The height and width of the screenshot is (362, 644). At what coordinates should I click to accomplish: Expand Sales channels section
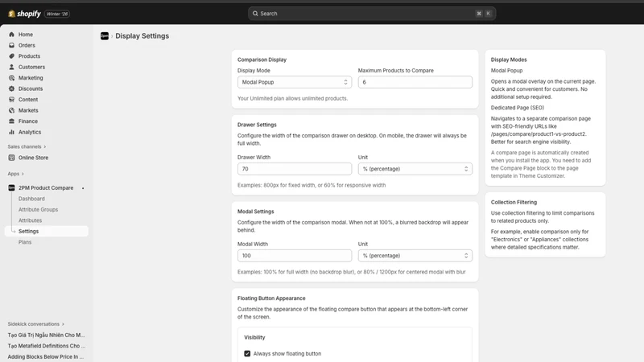(27, 146)
